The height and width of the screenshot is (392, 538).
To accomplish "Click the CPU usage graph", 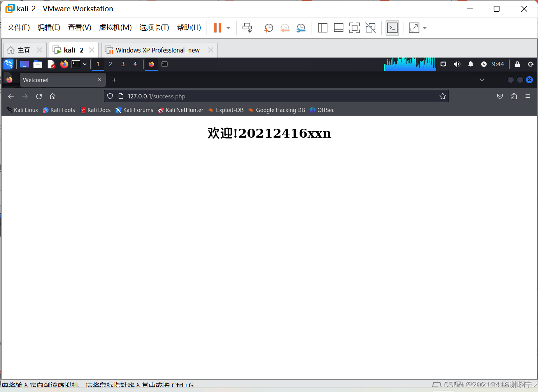I will pos(410,64).
